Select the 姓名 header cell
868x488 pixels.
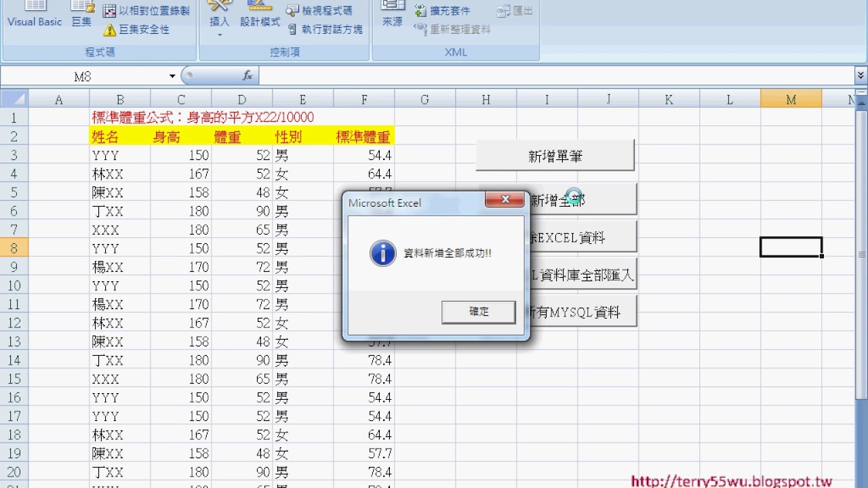coord(120,136)
